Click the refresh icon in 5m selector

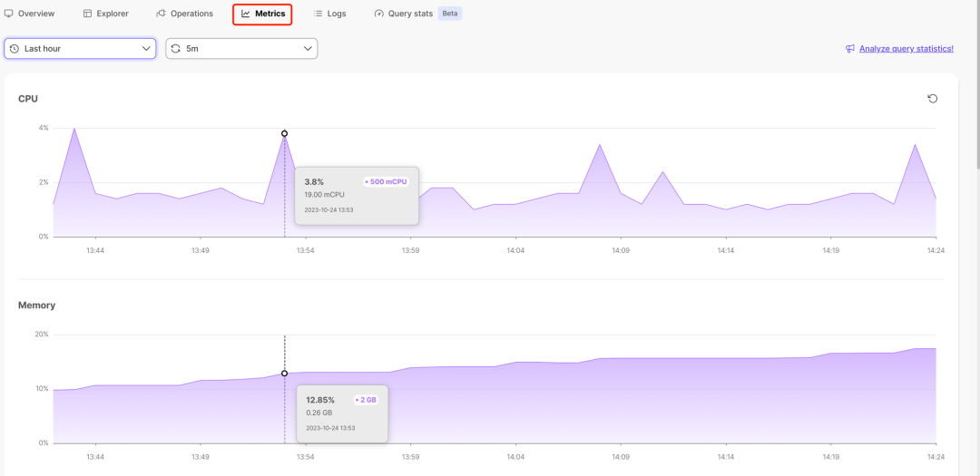[x=176, y=48]
